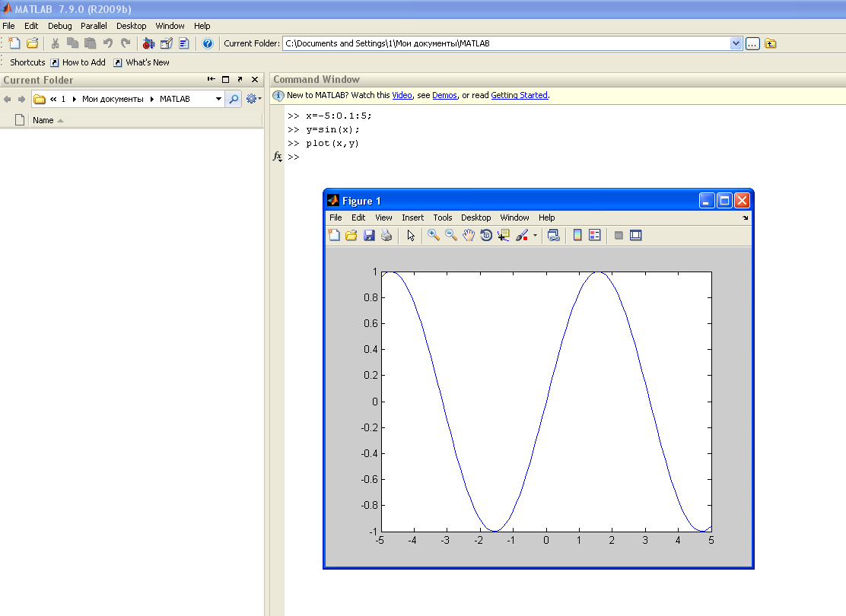
Task: Click the MATLAB breadcrumb segment
Action: tap(175, 99)
